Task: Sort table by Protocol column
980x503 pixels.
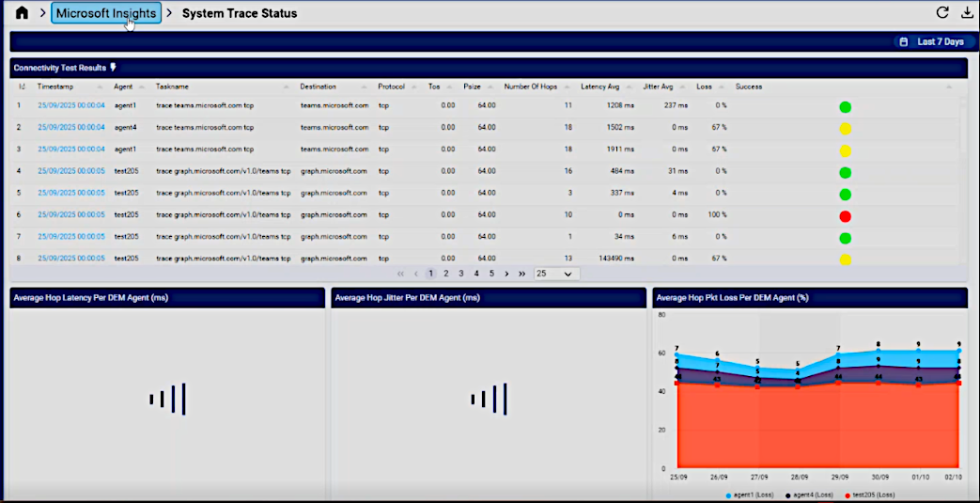Action: pyautogui.click(x=391, y=86)
